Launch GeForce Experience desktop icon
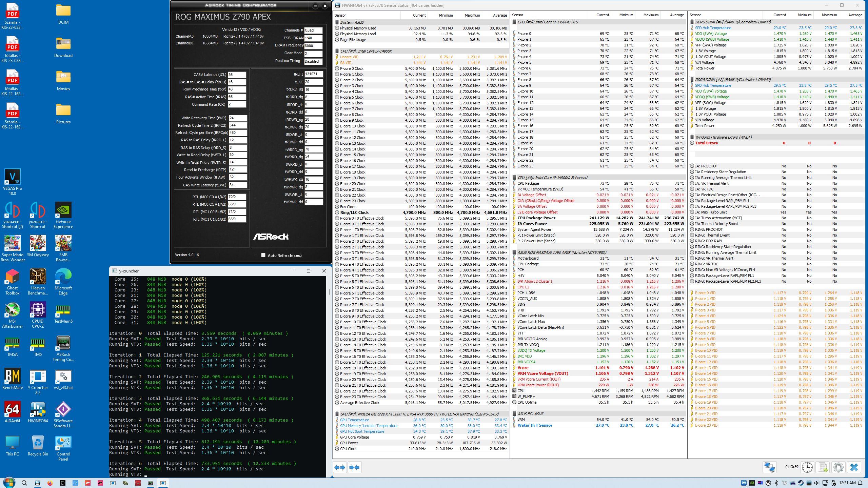Screen dimensions: 868x488 tap(63, 216)
